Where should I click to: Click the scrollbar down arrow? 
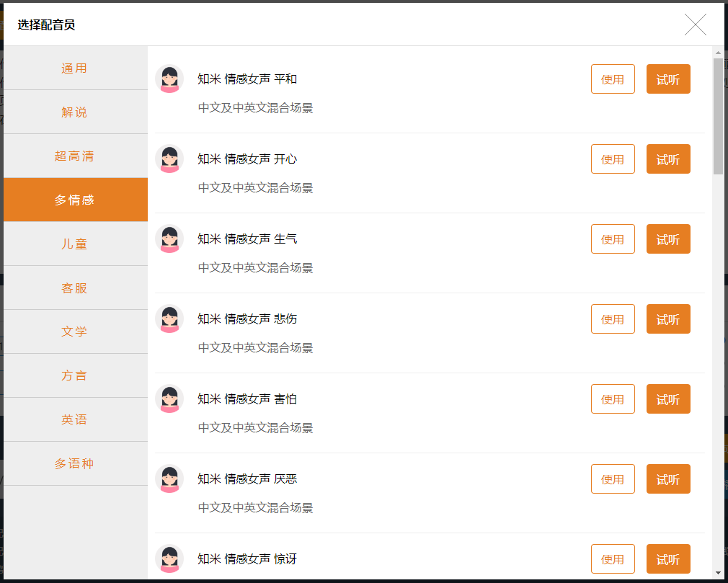pos(718,573)
